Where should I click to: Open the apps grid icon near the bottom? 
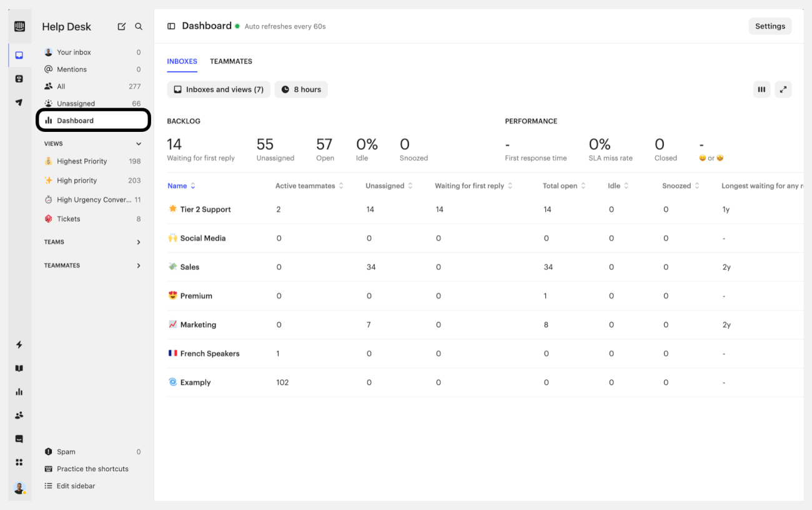click(19, 461)
